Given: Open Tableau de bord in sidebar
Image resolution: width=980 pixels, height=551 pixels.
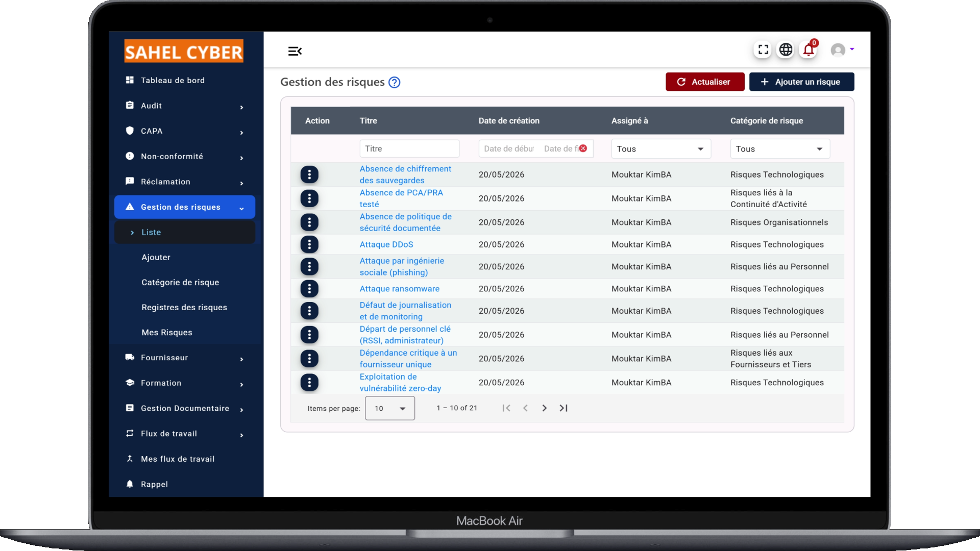Looking at the screenshot, I should 185,80.
